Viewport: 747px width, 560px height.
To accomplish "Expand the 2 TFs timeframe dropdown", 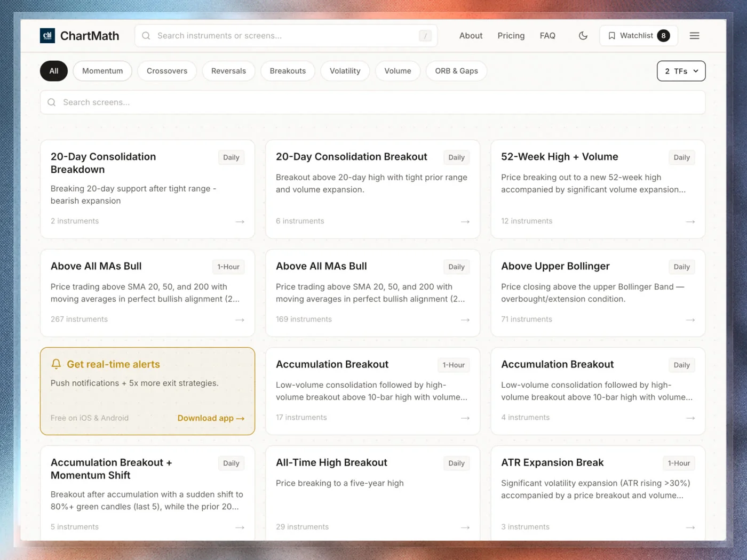I will point(681,71).
